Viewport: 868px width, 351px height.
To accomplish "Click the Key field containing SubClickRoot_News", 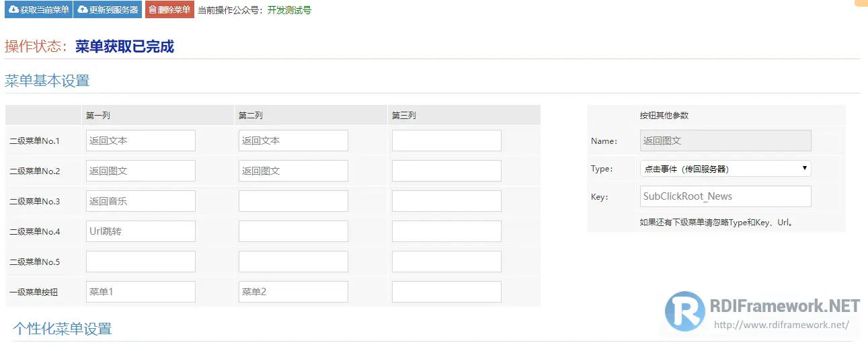I will pyautogui.click(x=725, y=196).
